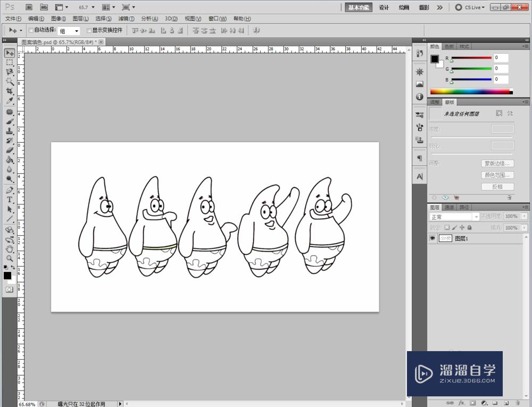Switch to the 通道 tab
This screenshot has height=407, width=532.
click(450, 207)
